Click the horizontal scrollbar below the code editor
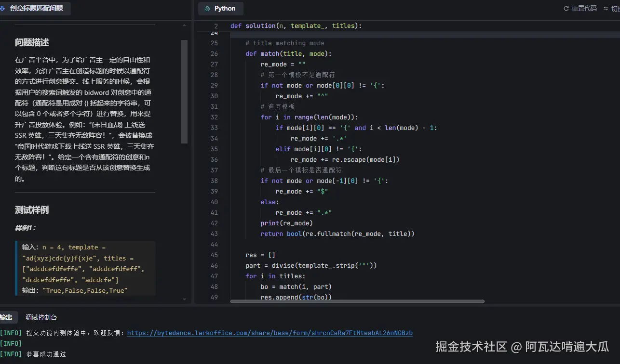Screen dimensions: 620x364 coord(357,301)
